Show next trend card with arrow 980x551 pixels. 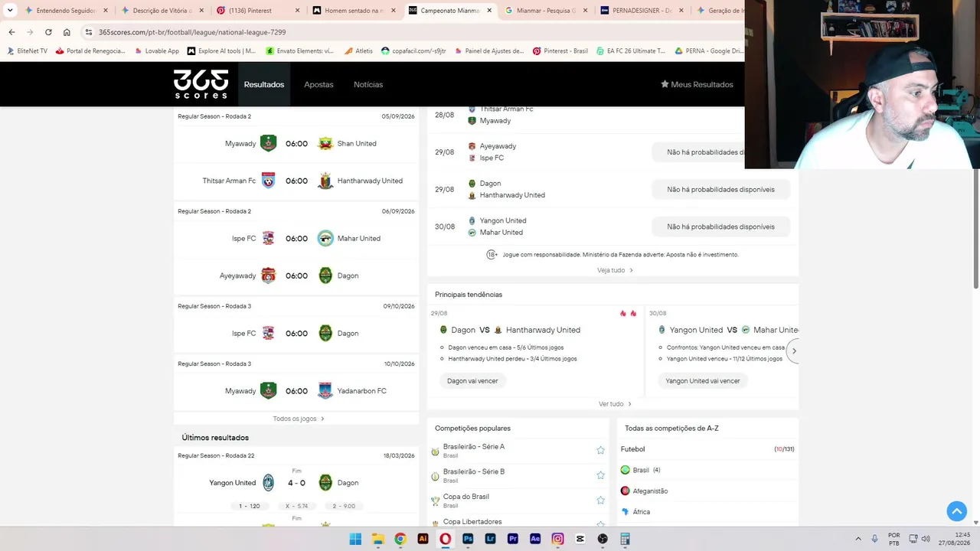point(794,351)
